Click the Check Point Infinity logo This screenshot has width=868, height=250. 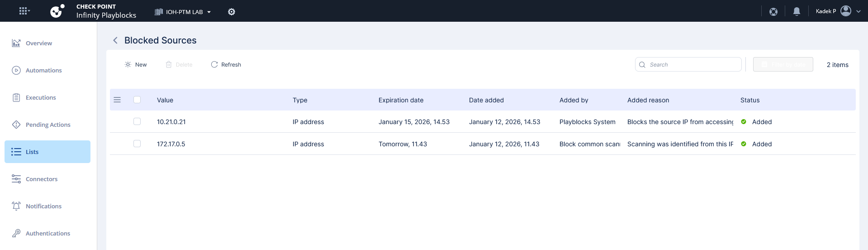[57, 11]
